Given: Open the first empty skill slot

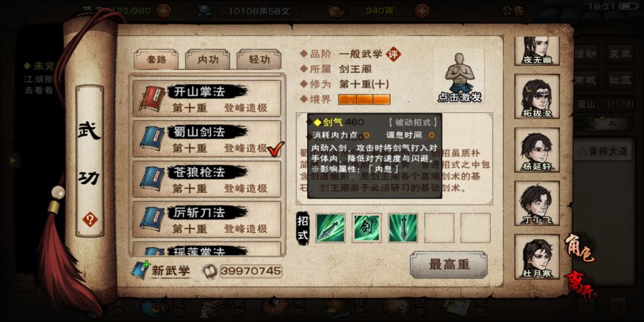Looking at the screenshot, I should [439, 228].
